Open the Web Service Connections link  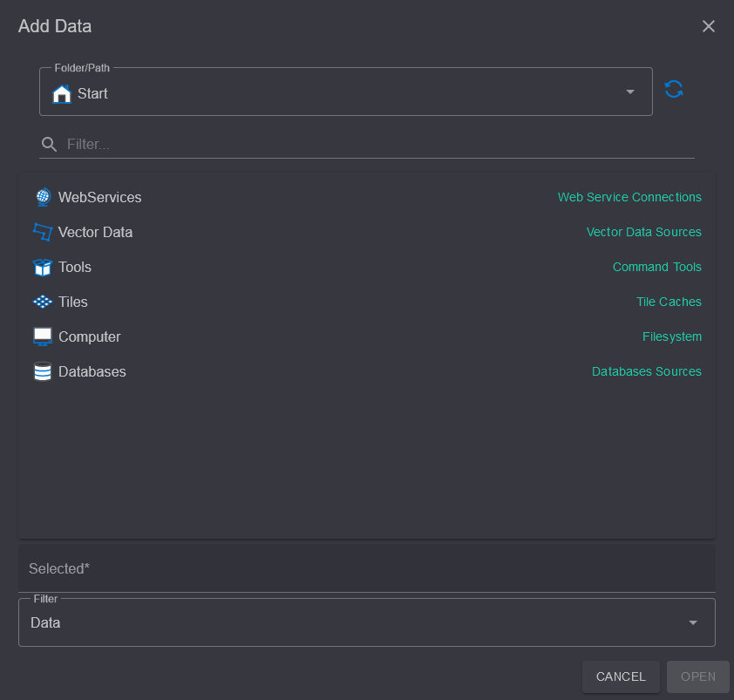(x=629, y=197)
